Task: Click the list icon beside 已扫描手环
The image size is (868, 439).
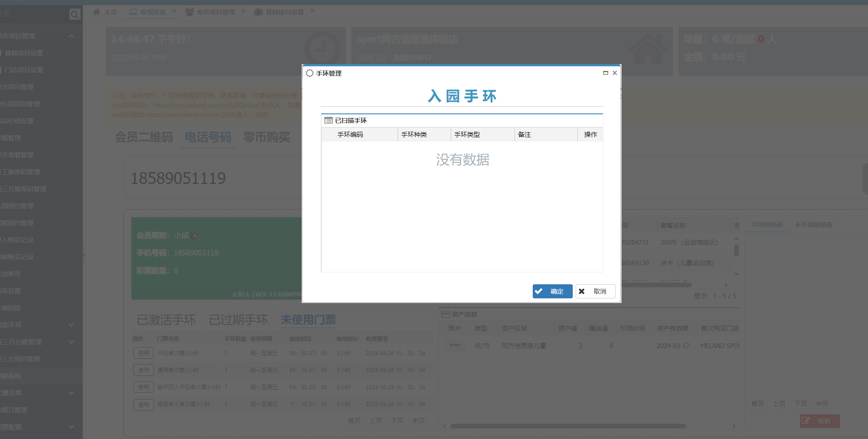Action: point(328,121)
